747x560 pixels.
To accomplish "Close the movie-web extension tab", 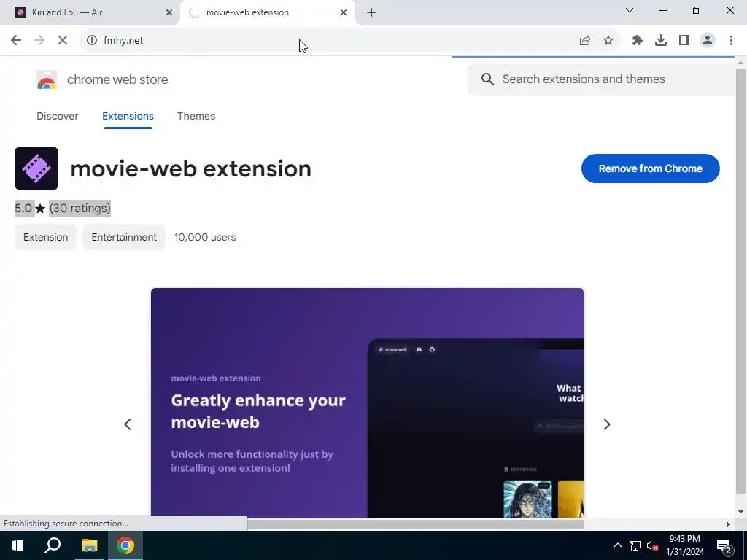I will [344, 12].
